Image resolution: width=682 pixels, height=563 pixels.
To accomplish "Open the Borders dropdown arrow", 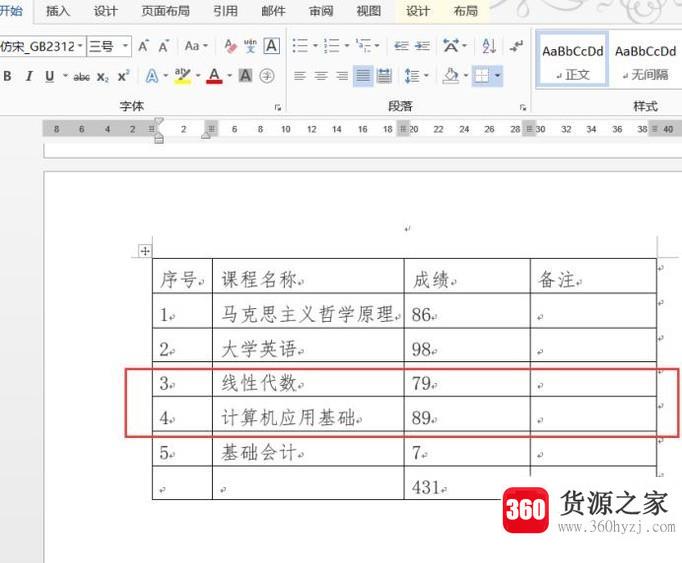I will (x=497, y=77).
